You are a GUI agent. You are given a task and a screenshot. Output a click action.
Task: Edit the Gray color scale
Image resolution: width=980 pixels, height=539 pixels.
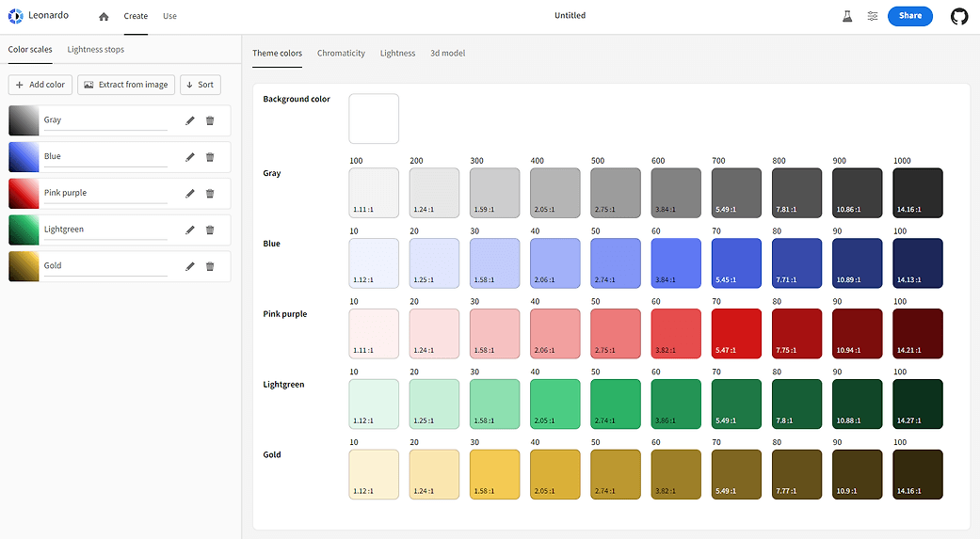(x=190, y=120)
